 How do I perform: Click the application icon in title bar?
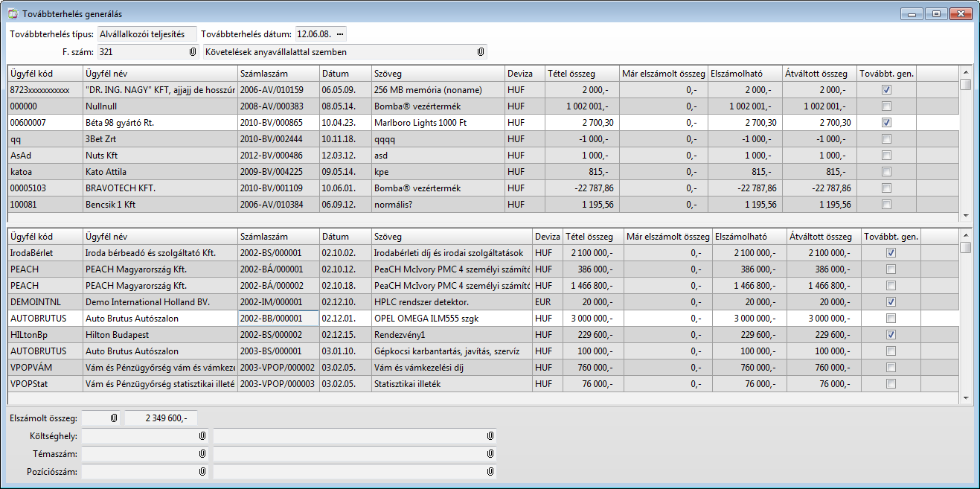pyautogui.click(x=13, y=14)
